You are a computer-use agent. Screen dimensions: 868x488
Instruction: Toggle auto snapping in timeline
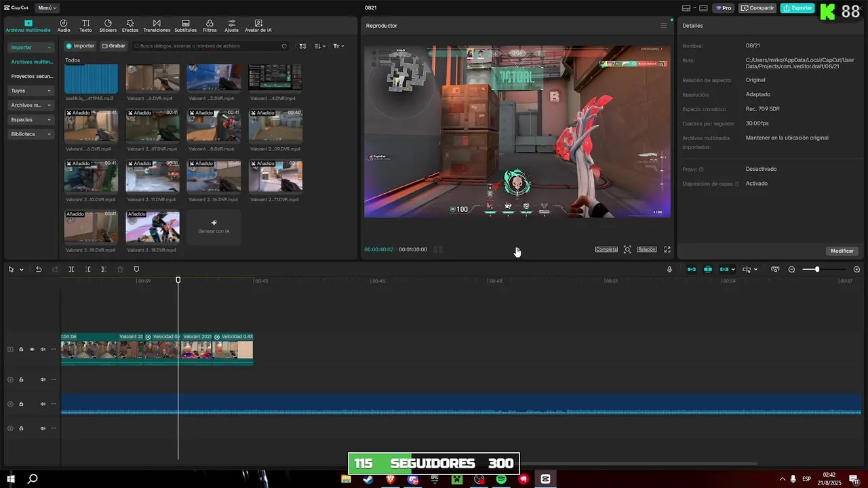click(x=707, y=270)
